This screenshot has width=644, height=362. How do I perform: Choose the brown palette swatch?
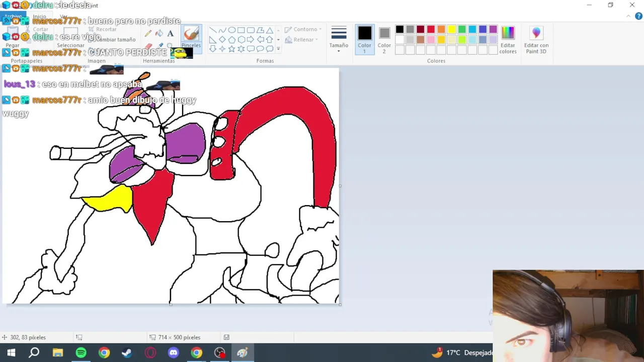(x=420, y=40)
